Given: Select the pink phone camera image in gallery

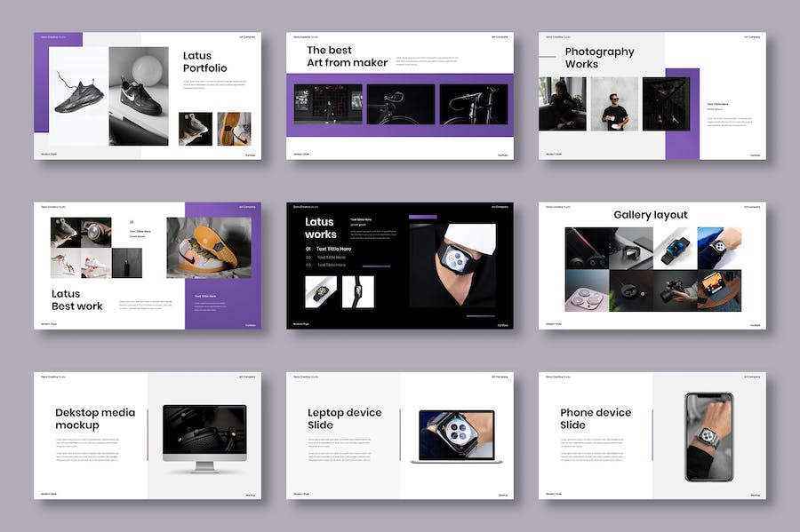Looking at the screenshot, I should click(588, 290).
